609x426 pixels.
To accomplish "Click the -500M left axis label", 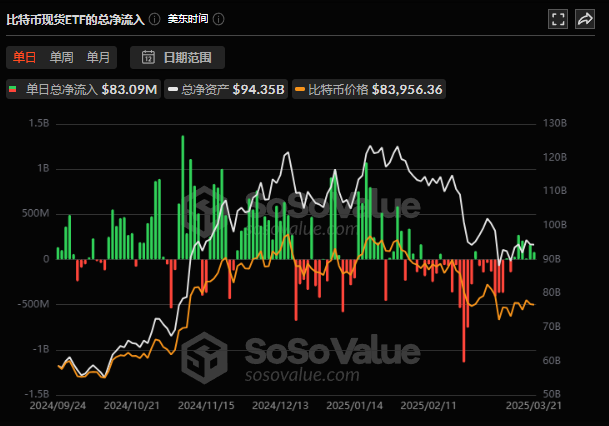I will pyautogui.click(x=33, y=304).
